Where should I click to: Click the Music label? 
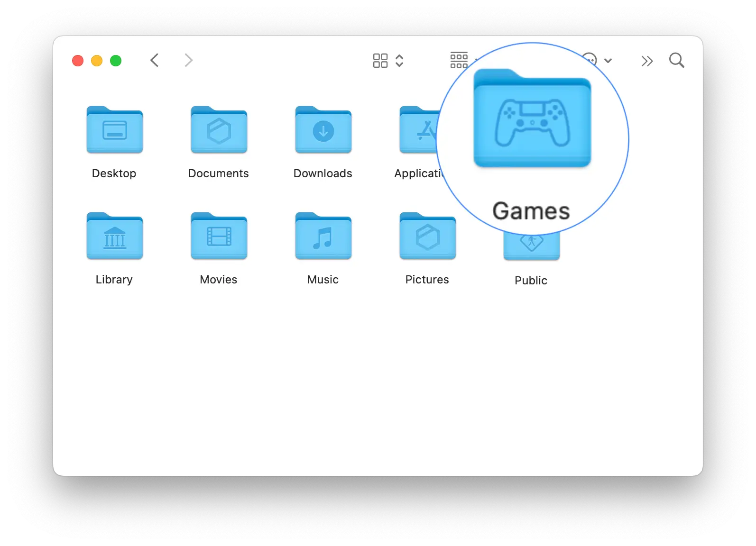(x=323, y=280)
